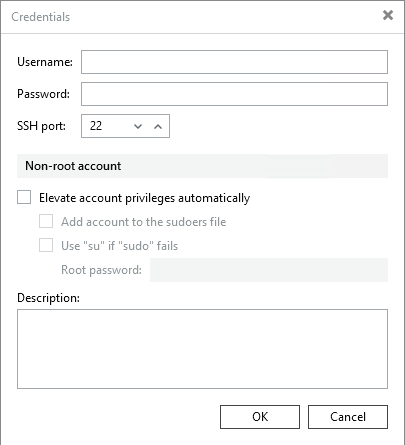Viewport: 405px width, 445px height.
Task: Click the Root password field
Action: click(269, 270)
